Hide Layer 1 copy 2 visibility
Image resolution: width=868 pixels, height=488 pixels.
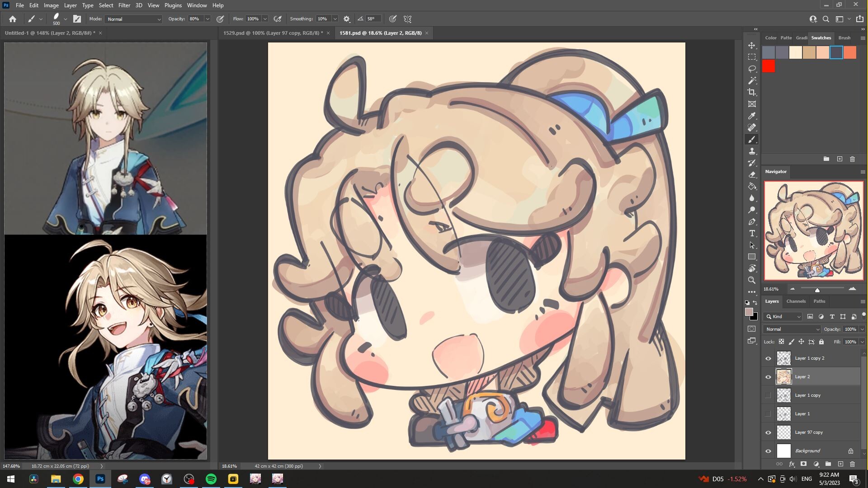pyautogui.click(x=768, y=358)
